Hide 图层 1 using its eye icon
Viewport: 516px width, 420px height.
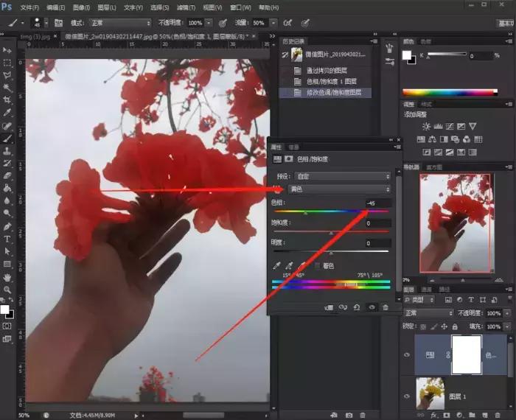[x=407, y=396]
